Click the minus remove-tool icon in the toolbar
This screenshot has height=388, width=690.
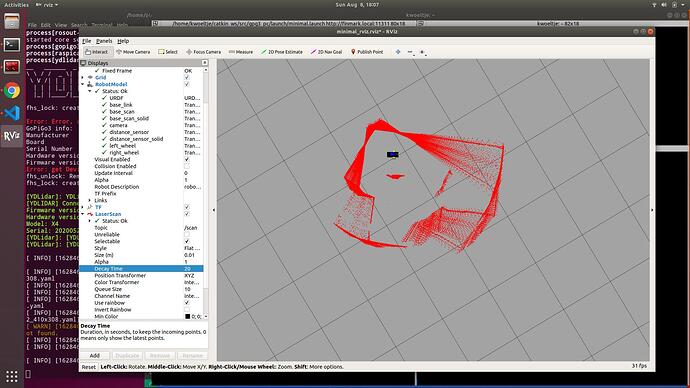pyautogui.click(x=410, y=52)
